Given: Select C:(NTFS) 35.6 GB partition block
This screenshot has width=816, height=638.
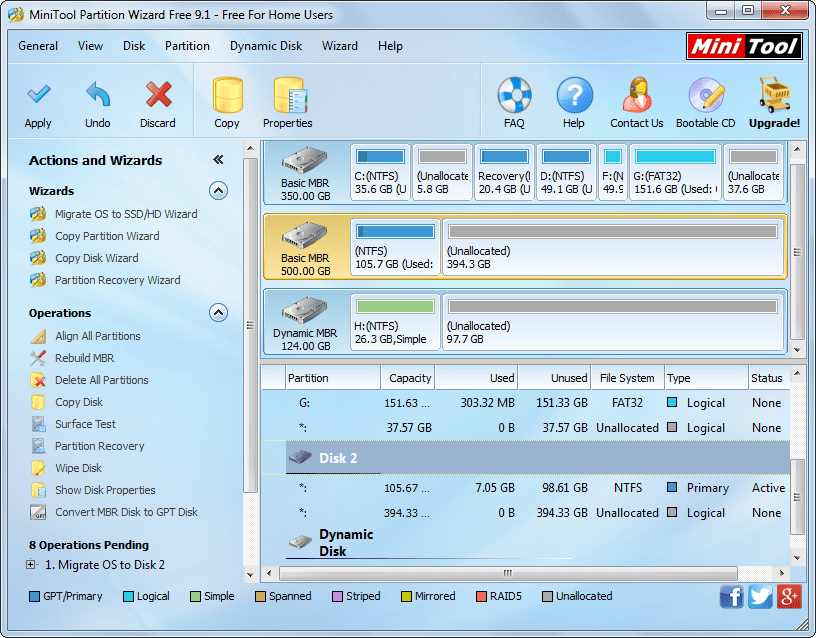Looking at the screenshot, I should click(380, 172).
